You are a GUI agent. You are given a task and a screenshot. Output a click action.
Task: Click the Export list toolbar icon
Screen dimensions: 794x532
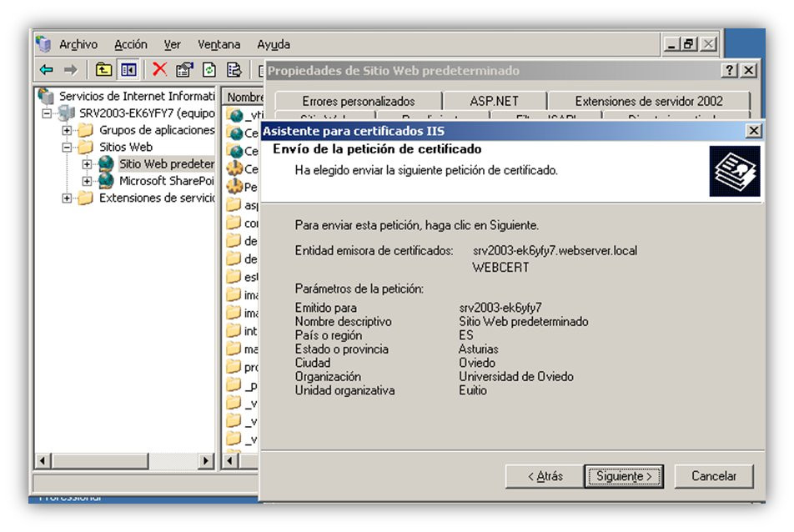pos(234,69)
